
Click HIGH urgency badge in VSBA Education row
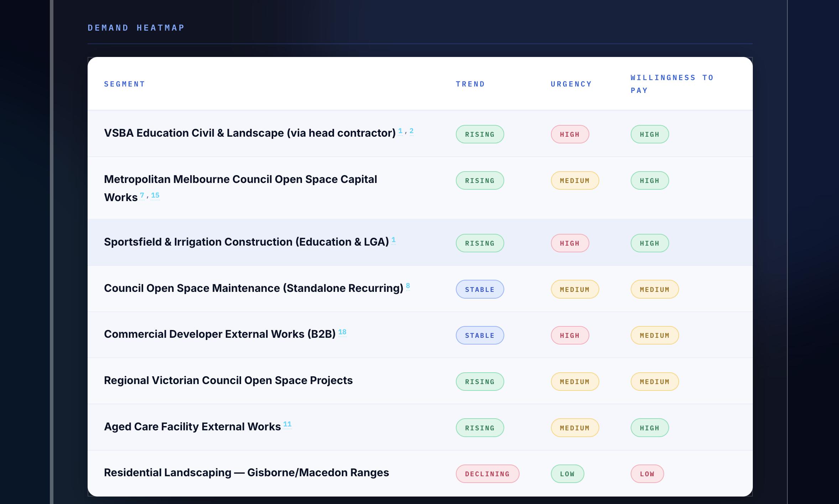coord(570,134)
